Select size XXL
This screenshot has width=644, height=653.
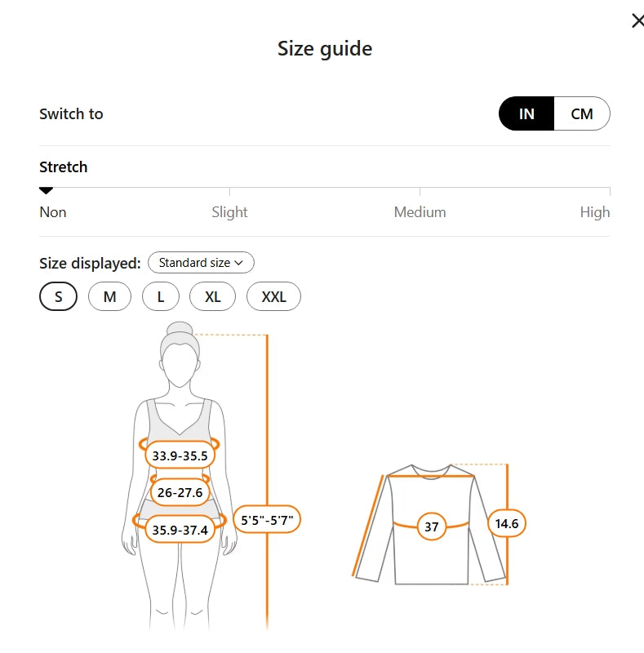pos(273,296)
